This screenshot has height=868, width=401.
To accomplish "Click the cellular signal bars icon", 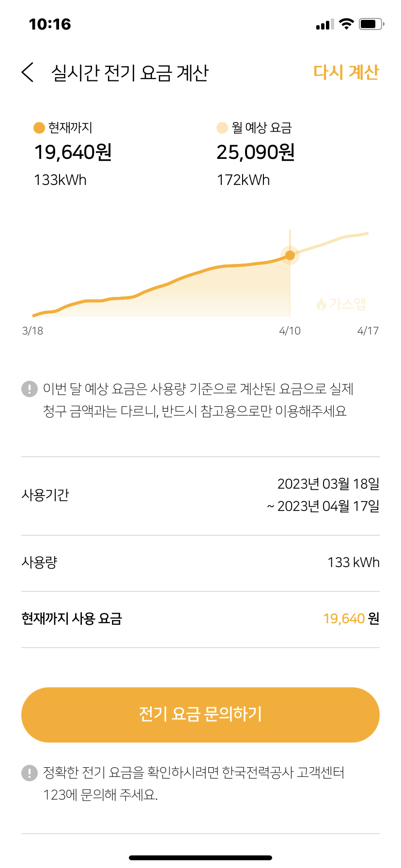I will [x=324, y=24].
